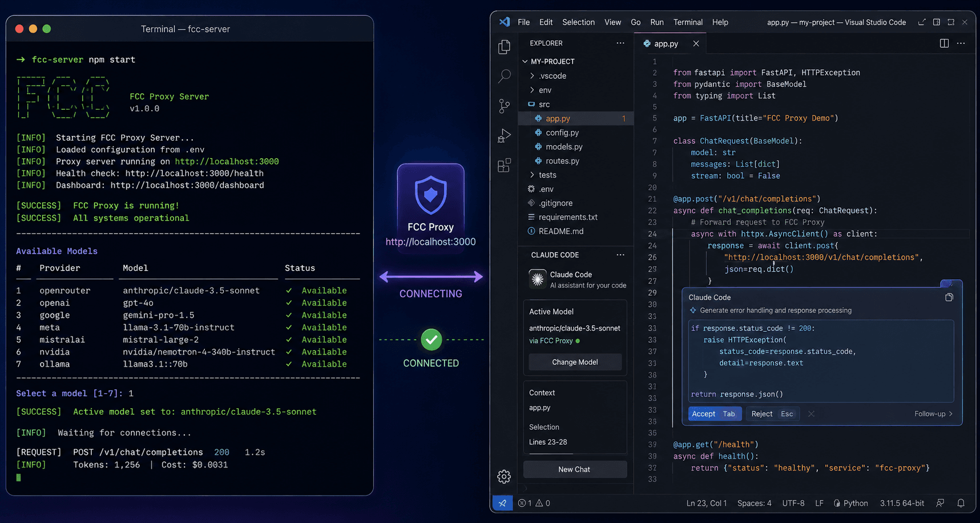Image resolution: width=980 pixels, height=523 pixels.
Task: Click the VS Code logo in the title bar
Action: [x=505, y=22]
